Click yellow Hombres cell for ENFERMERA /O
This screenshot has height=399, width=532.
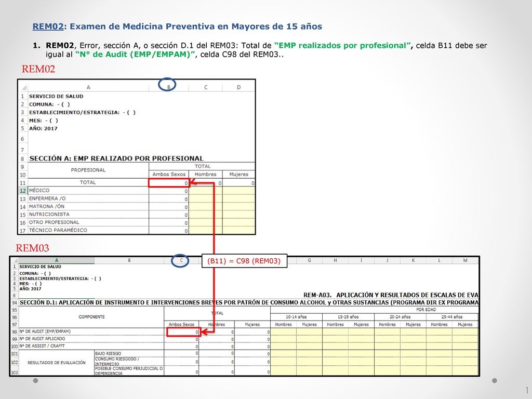[x=206, y=198]
